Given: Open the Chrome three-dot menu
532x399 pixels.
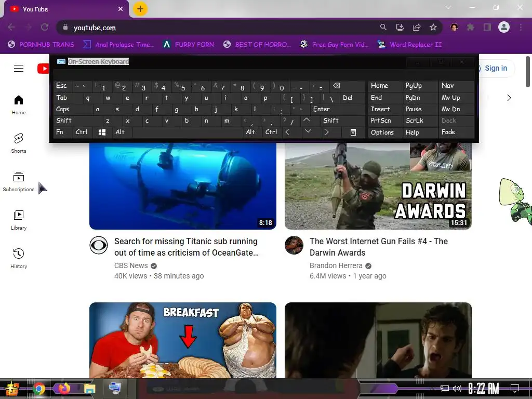Looking at the screenshot, I should pyautogui.click(x=521, y=27).
